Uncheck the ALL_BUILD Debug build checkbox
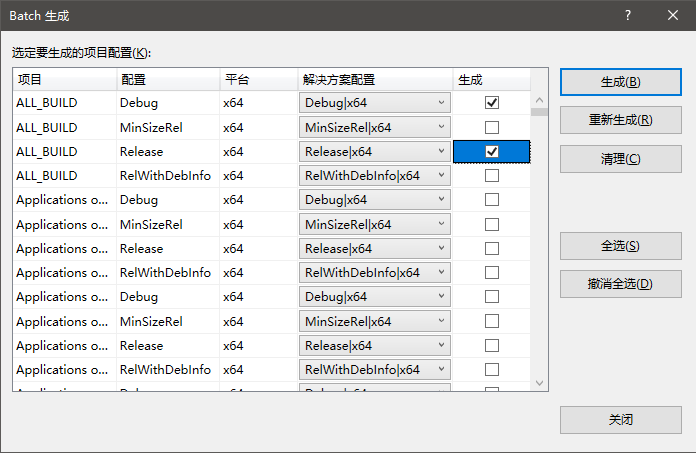Viewport: 696px width, 453px height. click(492, 103)
